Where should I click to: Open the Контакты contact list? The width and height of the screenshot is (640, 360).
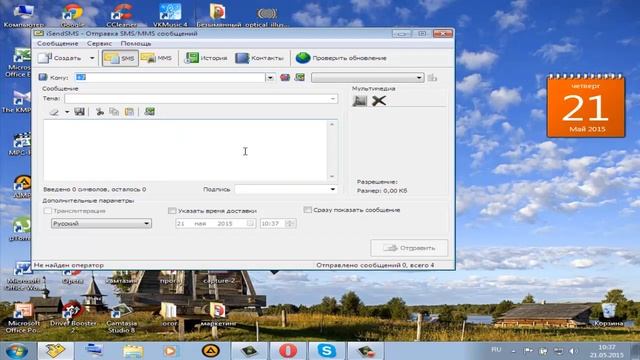coord(260,58)
